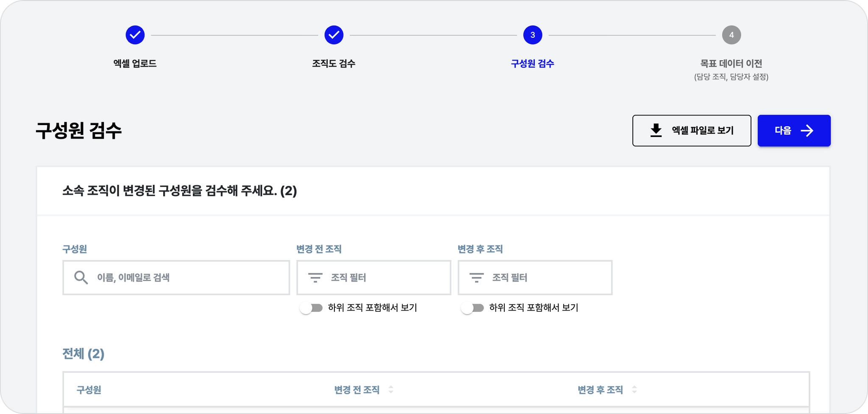The image size is (868, 414).
Task: Toggle 하위 조직 포함해서 보기 under 변경 전 조직
Action: pos(311,308)
